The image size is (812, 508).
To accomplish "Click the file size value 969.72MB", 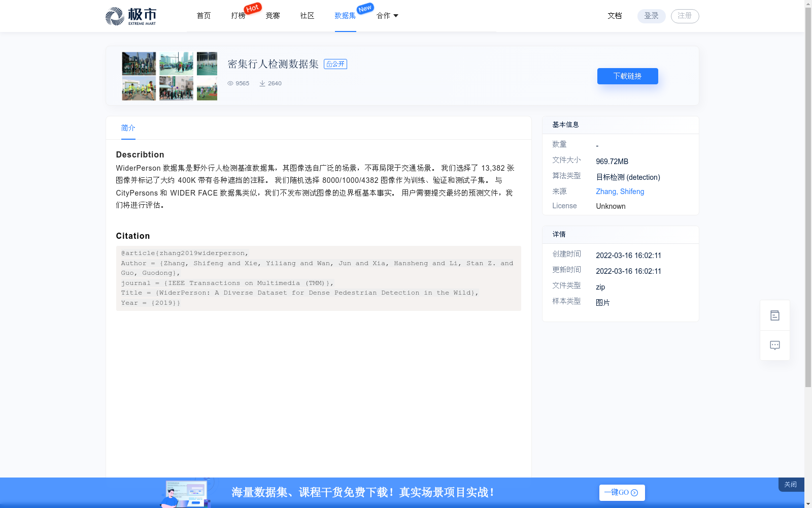I will tap(612, 162).
